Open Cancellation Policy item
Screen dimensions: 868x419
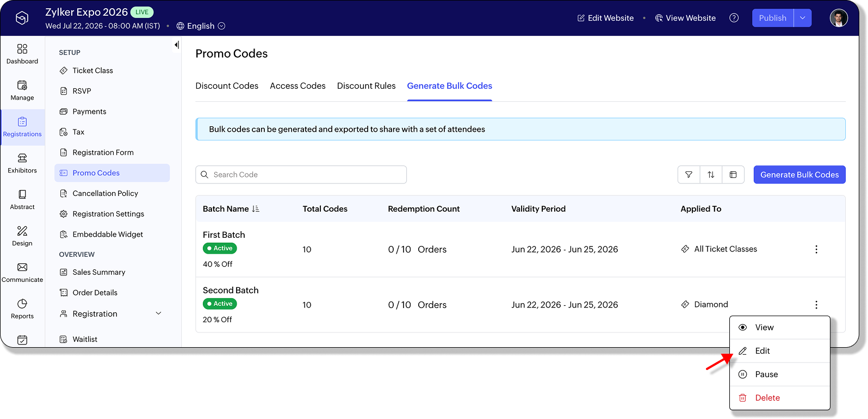tap(112, 193)
